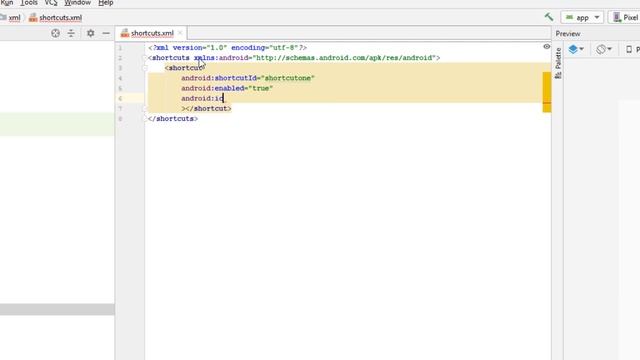Viewport: 640px width, 360px height.
Task: Open the app run configuration dropdown
Action: tap(582, 18)
